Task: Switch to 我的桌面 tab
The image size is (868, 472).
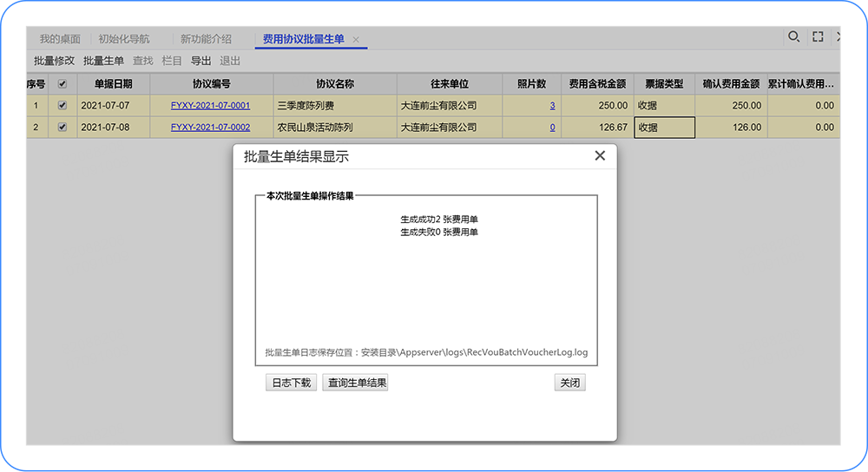Action: pos(60,39)
